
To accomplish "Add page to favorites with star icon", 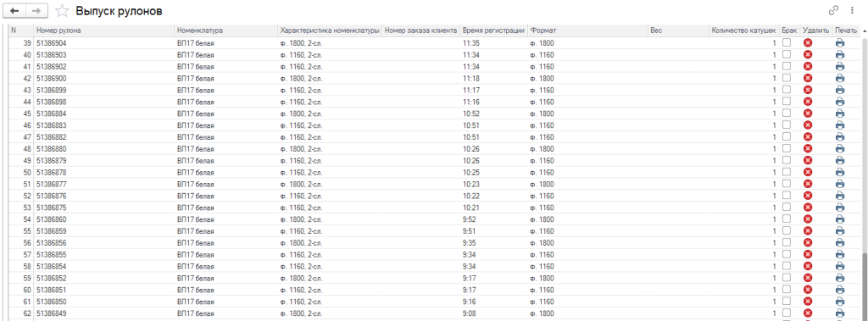I will [x=63, y=11].
